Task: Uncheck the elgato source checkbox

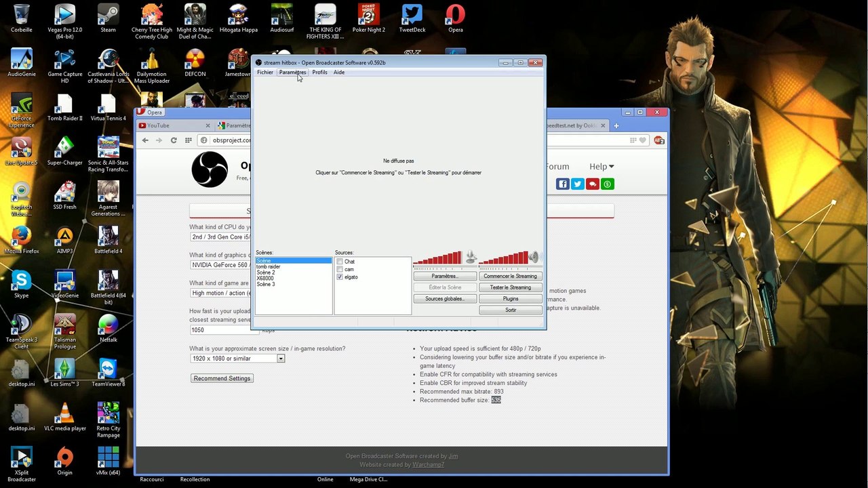Action: coord(340,277)
